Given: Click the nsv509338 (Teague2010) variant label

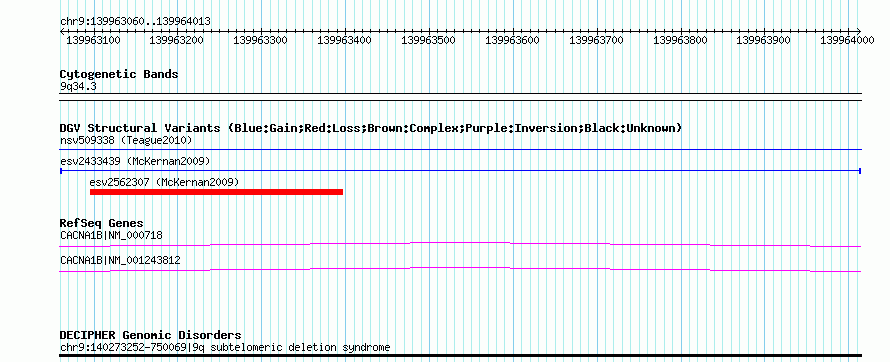Looking at the screenshot, I should pyautogui.click(x=126, y=140).
